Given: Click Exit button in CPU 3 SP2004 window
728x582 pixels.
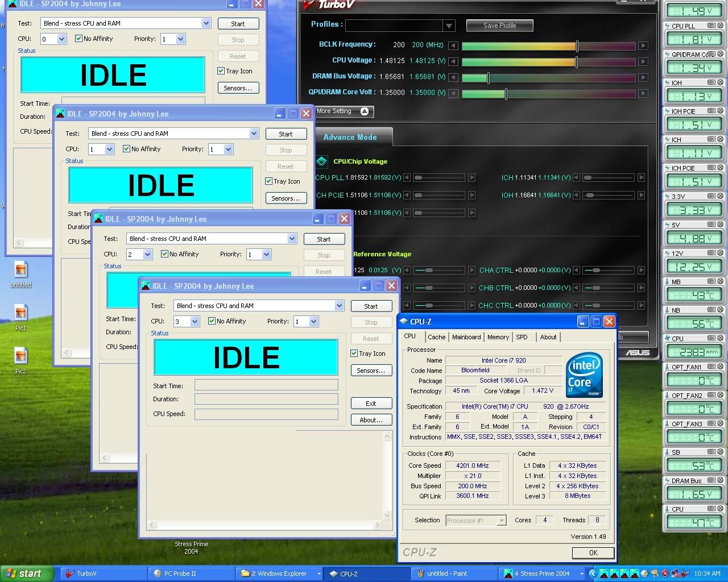Looking at the screenshot, I should pos(371,404).
